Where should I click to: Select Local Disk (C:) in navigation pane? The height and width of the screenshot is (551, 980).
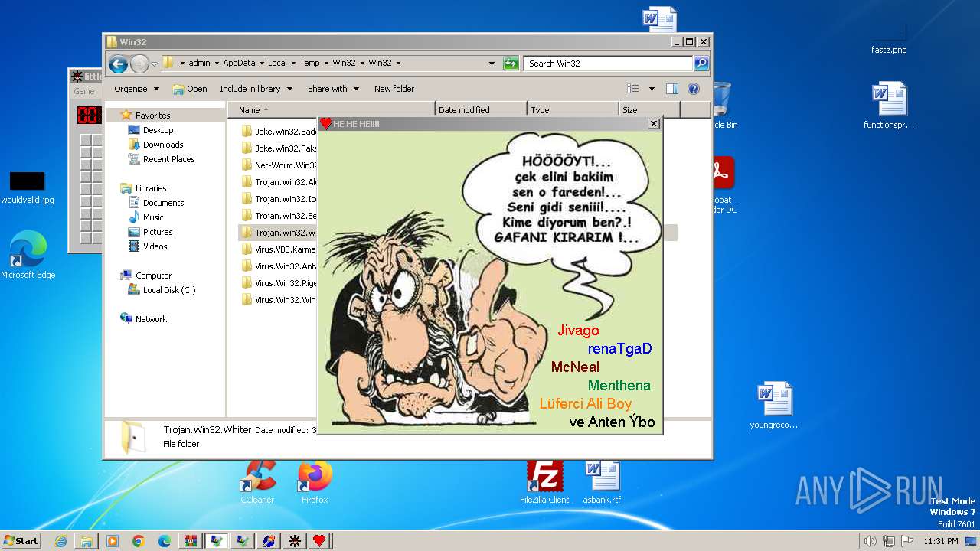168,290
